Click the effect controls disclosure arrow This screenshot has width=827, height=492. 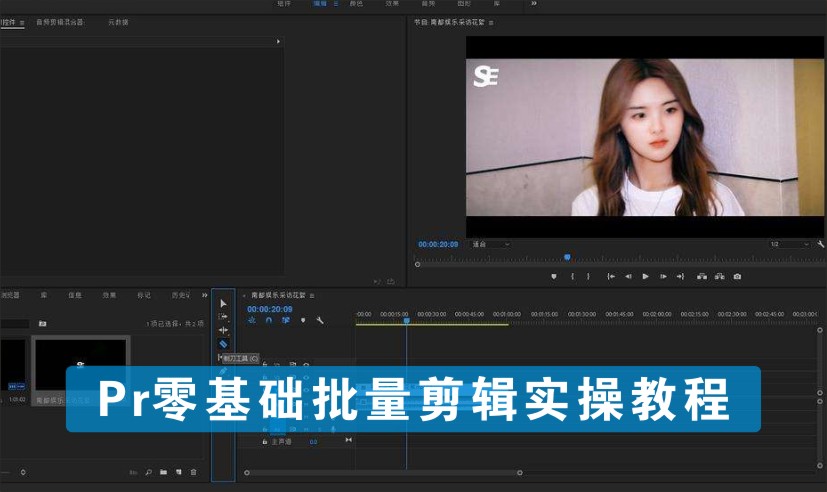(278, 41)
